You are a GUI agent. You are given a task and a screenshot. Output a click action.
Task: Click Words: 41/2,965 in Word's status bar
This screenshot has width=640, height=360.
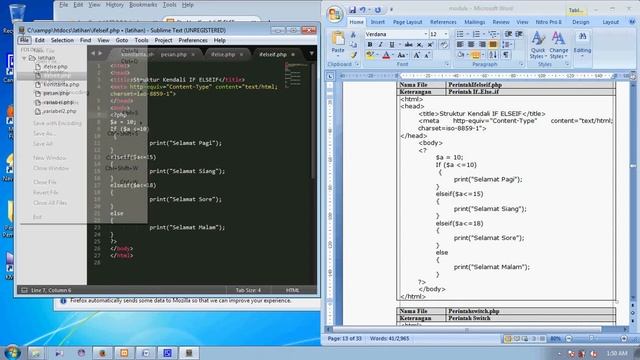tap(389, 338)
